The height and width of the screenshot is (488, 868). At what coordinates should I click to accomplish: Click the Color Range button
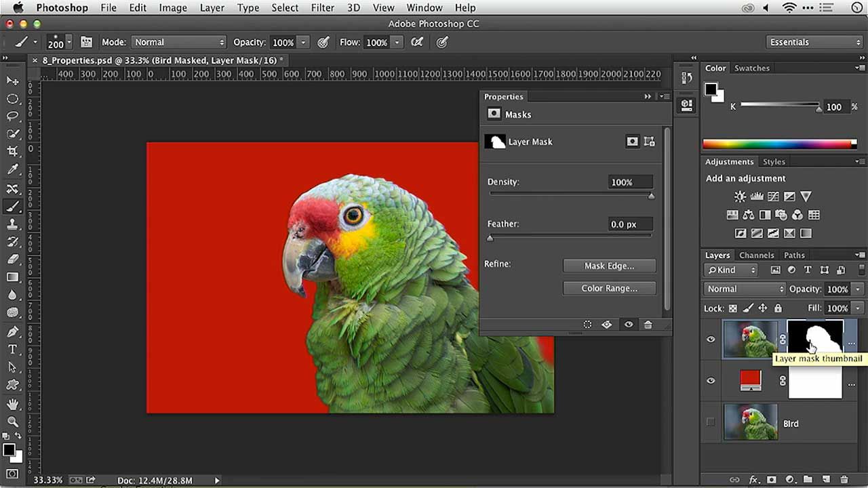609,288
